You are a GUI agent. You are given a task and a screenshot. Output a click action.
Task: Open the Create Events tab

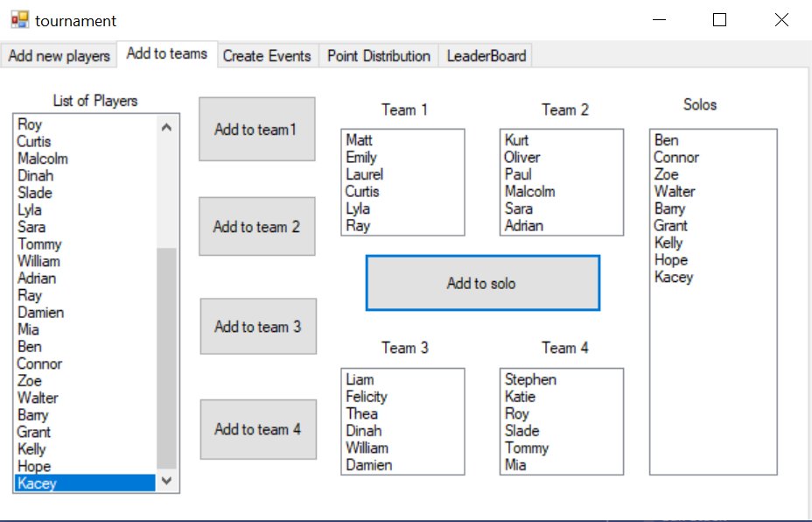[x=267, y=55]
